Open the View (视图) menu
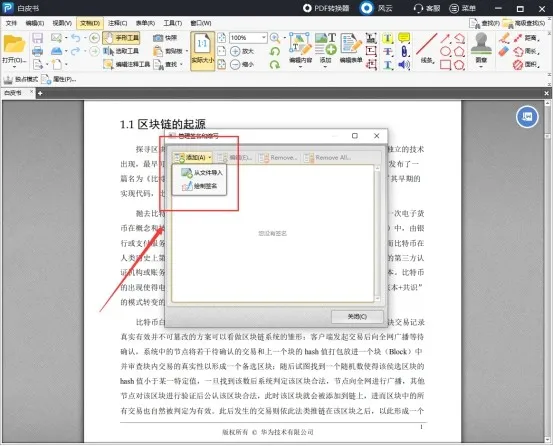This screenshot has width=553, height=446. 62,23
